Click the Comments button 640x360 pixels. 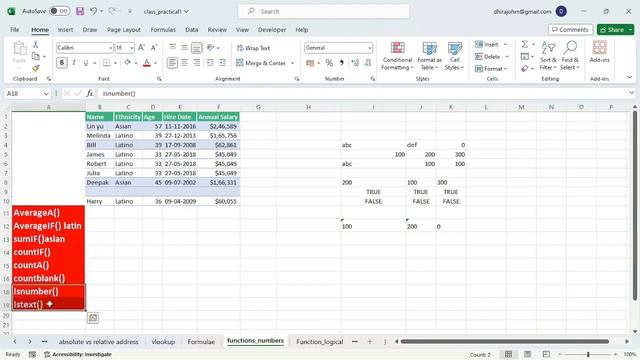[x=570, y=29]
